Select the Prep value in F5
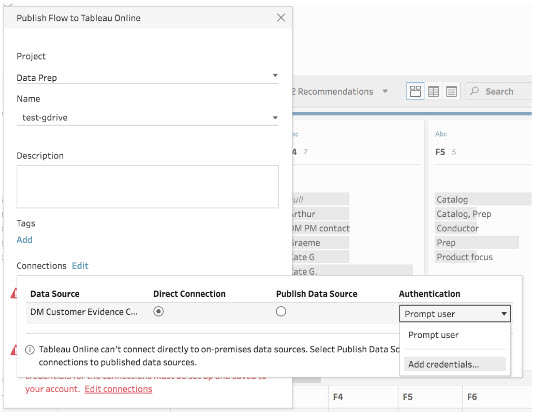The width and height of the screenshot is (533, 416). coord(477,243)
